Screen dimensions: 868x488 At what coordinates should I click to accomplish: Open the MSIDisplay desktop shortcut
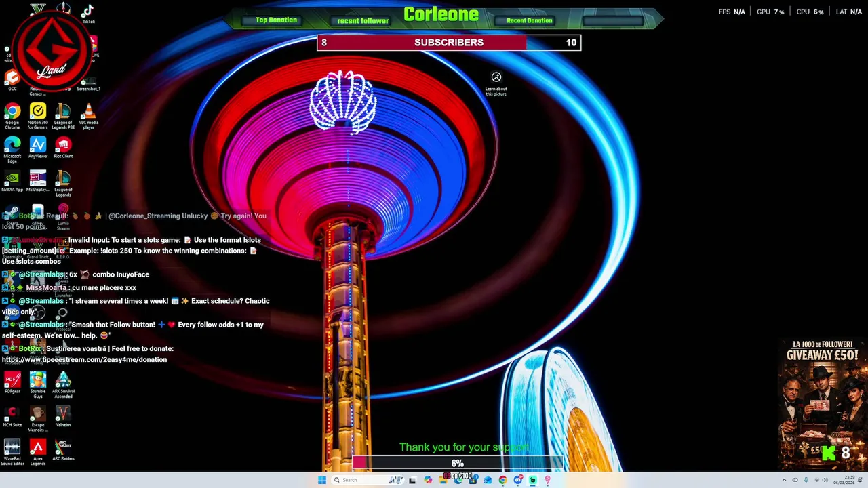pyautogui.click(x=38, y=182)
